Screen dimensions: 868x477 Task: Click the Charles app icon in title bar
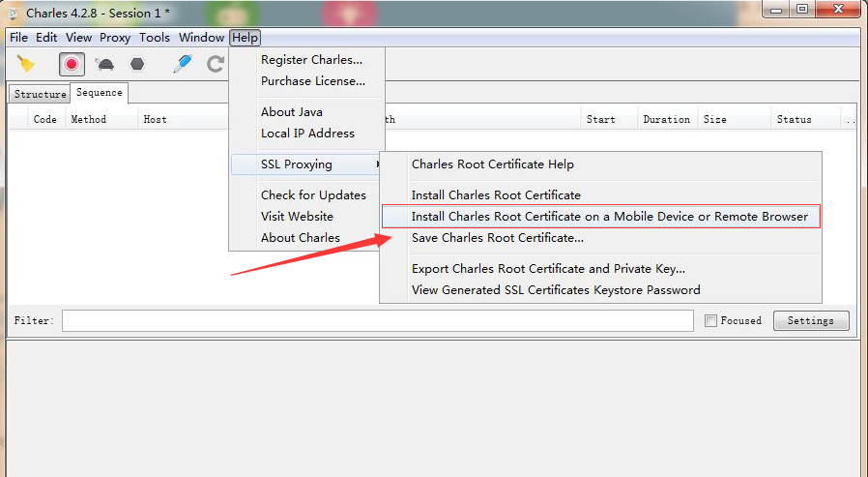click(13, 14)
